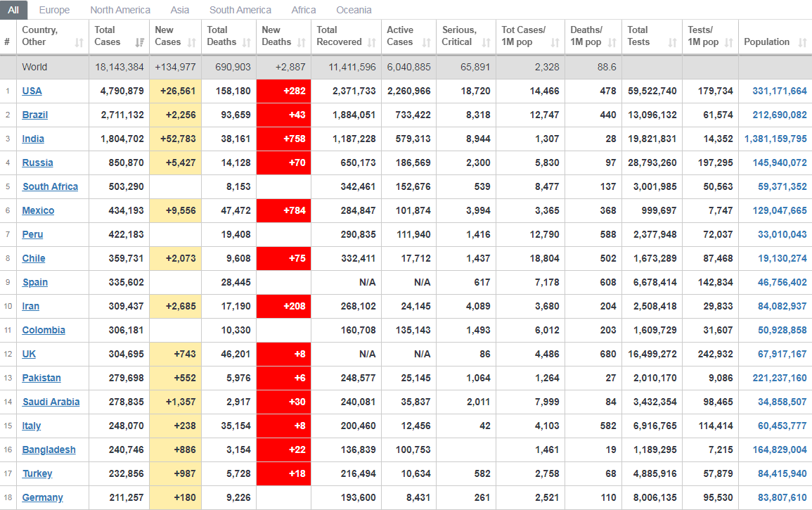Open the South America tab
812x510 pixels.
click(x=240, y=10)
